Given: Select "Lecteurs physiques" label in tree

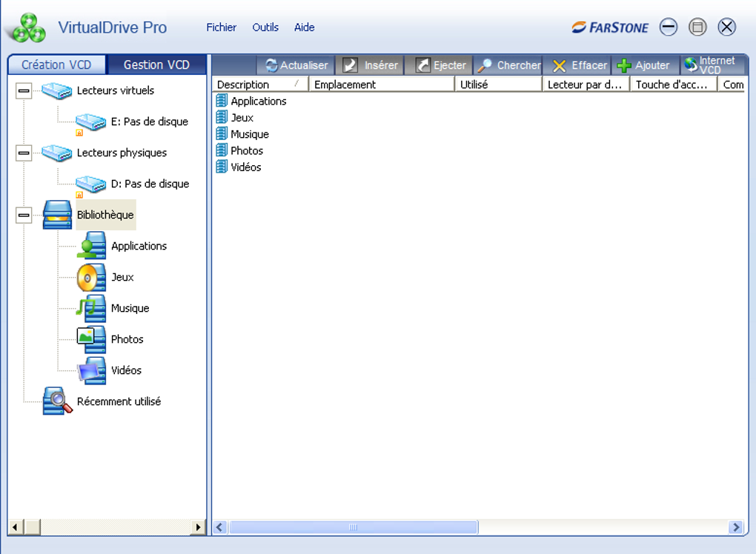Looking at the screenshot, I should point(122,153).
